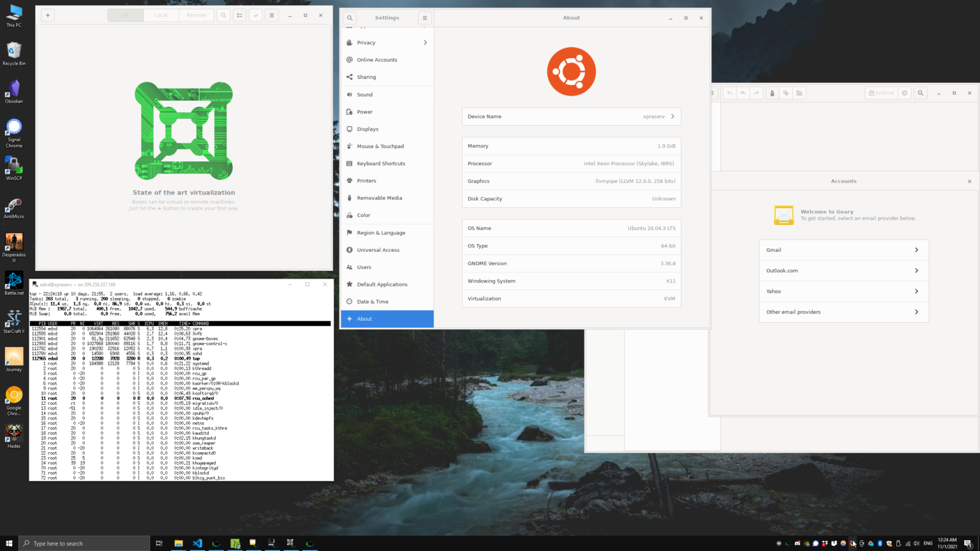Screen dimensions: 980x551
Task: Select the Local filter tab in Boxes
Action: 161,15
